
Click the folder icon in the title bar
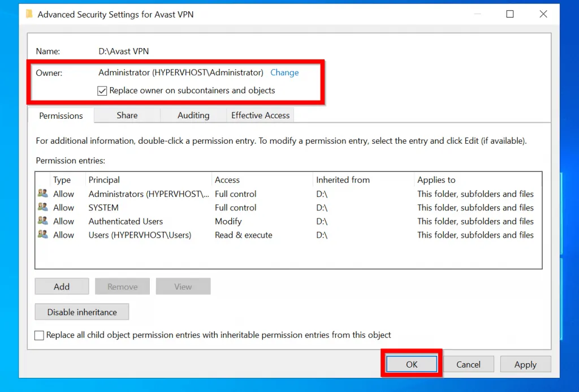coord(28,14)
